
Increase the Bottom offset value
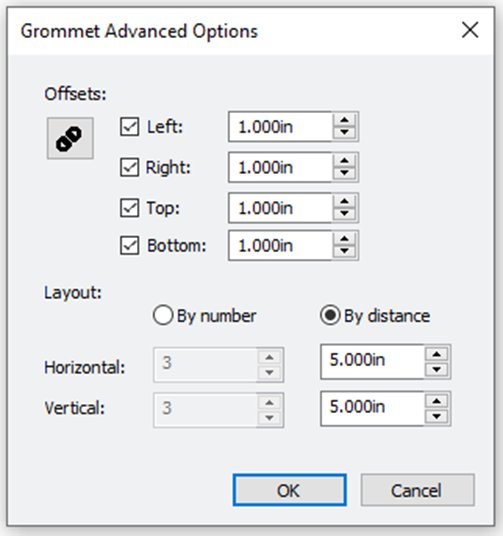344,239
